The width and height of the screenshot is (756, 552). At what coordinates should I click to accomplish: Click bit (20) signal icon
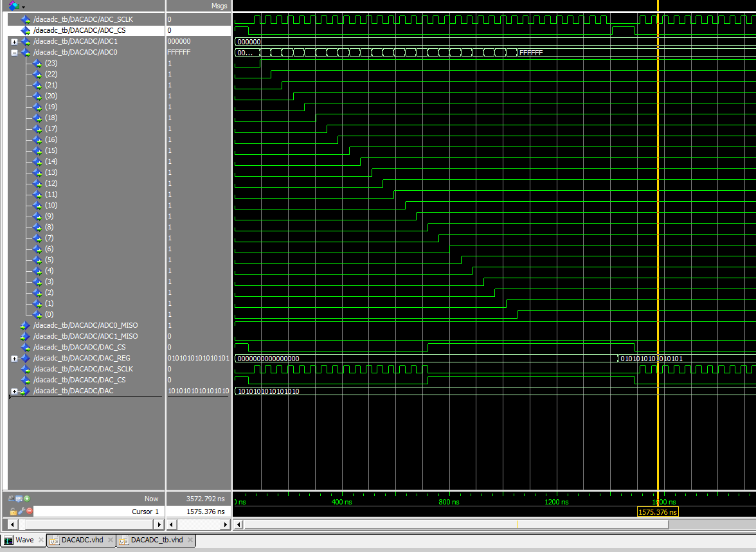pyautogui.click(x=37, y=96)
